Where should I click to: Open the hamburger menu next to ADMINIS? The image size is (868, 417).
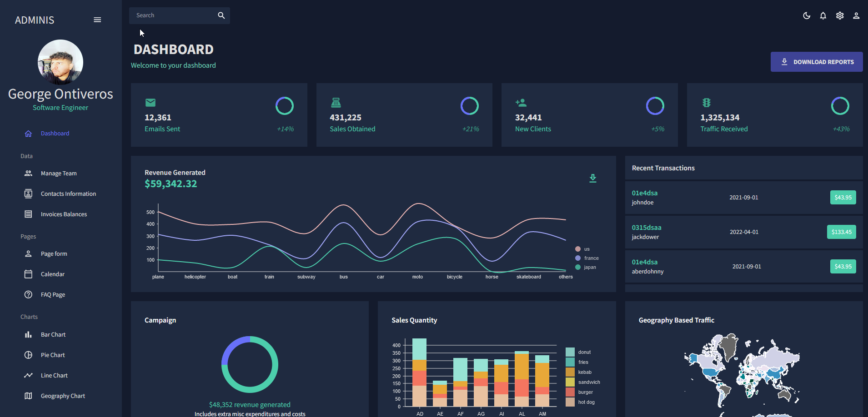[x=97, y=20]
